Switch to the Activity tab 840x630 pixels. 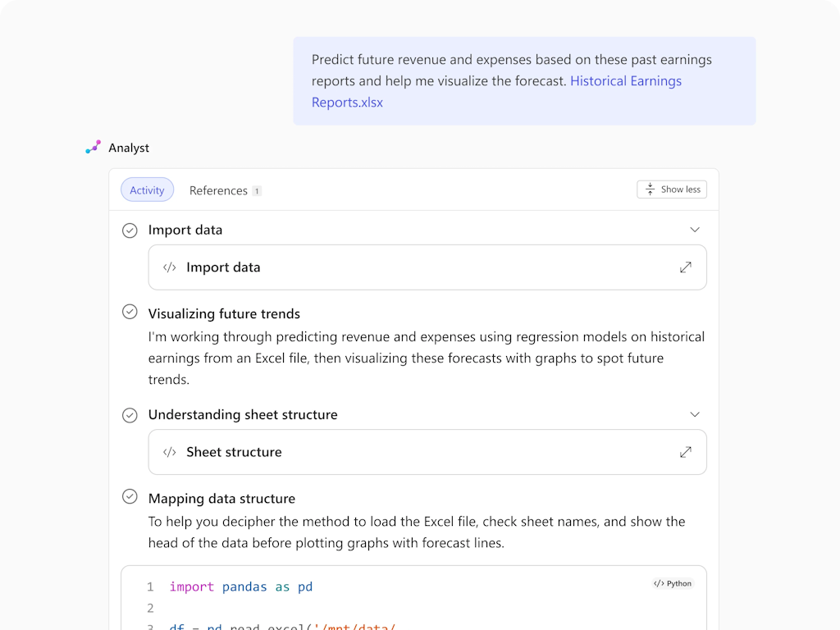click(x=147, y=190)
